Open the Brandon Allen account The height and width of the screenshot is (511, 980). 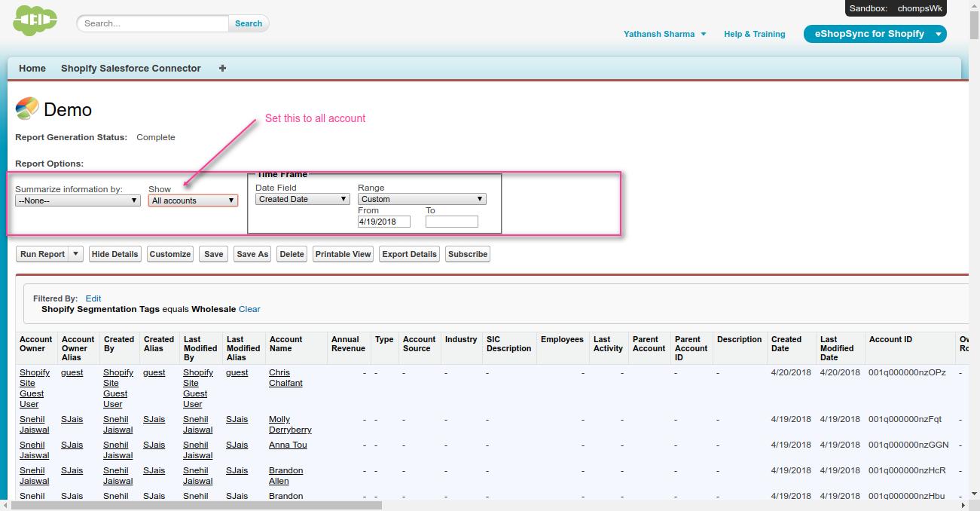tap(285, 476)
